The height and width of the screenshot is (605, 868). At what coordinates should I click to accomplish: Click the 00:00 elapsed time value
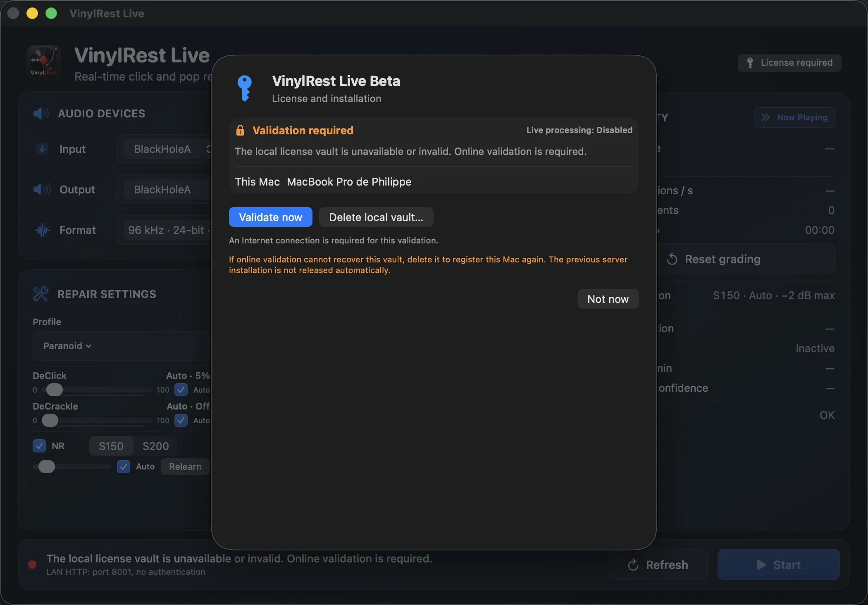tap(820, 230)
